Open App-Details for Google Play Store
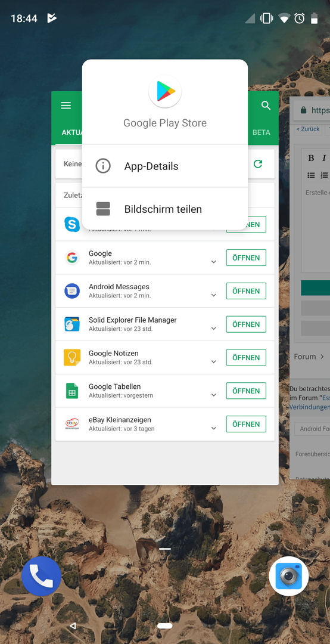Screen dimensions: 330x644 tap(165, 166)
